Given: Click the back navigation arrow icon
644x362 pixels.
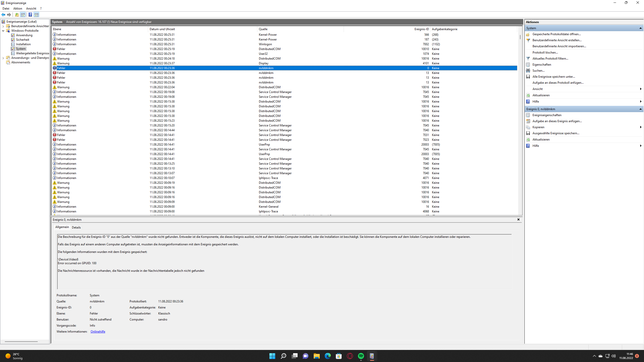Looking at the screenshot, I should click(x=3, y=15).
